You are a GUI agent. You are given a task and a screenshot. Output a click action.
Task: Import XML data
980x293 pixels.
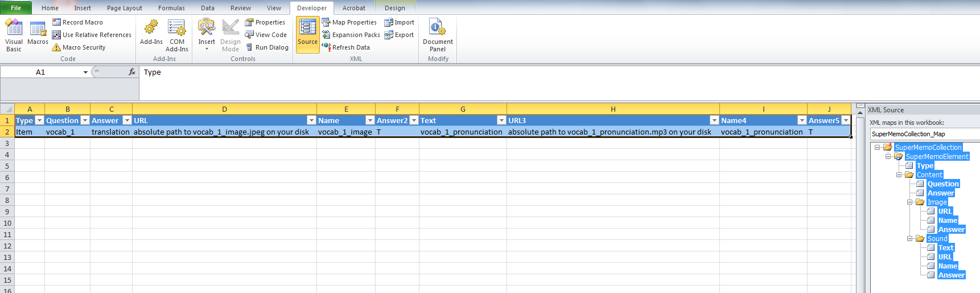click(x=399, y=22)
